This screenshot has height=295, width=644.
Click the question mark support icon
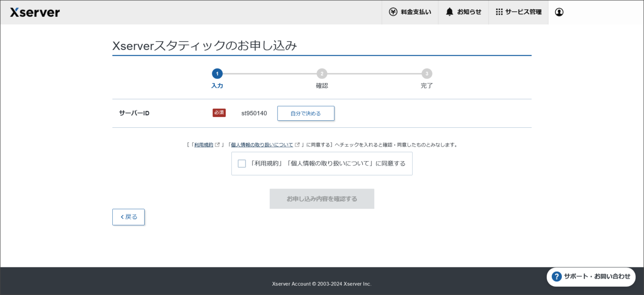coord(557,277)
